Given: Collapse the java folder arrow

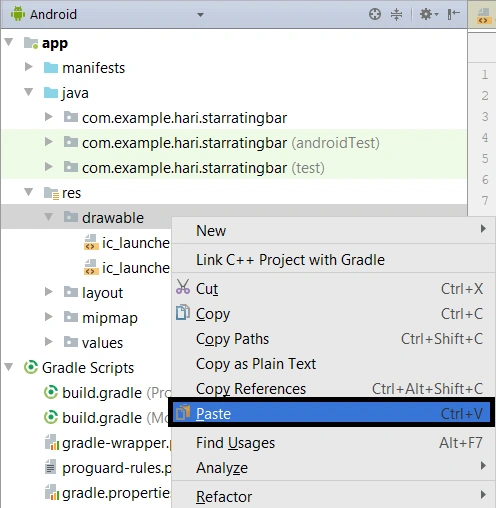Looking at the screenshot, I should 29,92.
